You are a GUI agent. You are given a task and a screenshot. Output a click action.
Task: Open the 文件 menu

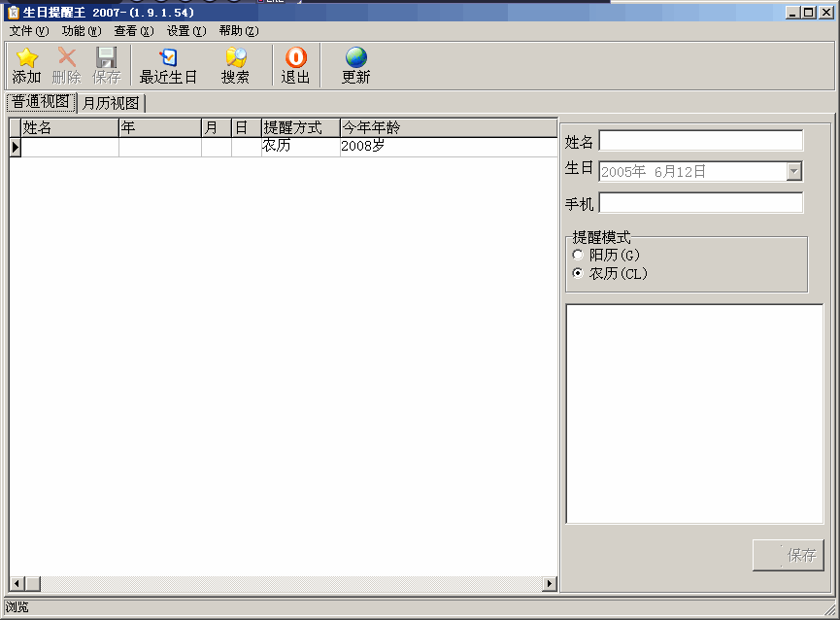tap(28, 31)
